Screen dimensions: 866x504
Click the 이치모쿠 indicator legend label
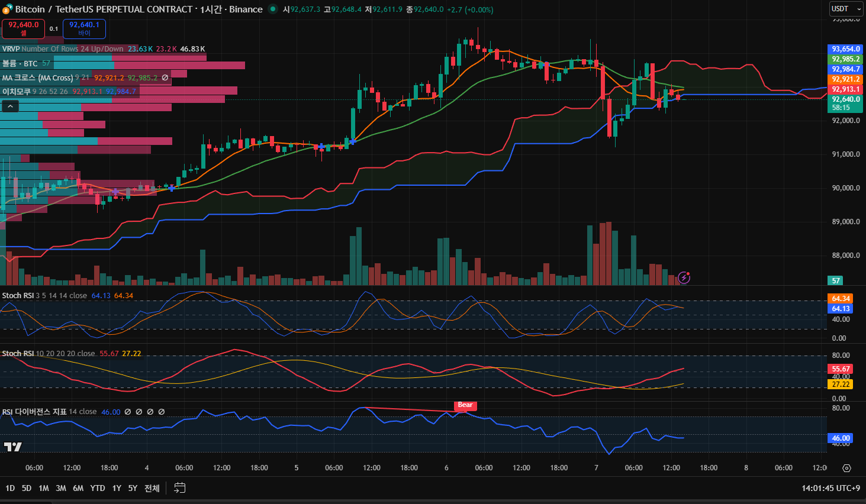tap(16, 92)
